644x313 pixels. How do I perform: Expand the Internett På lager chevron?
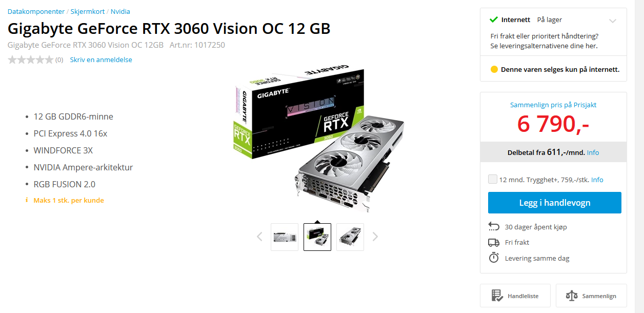[x=613, y=21]
